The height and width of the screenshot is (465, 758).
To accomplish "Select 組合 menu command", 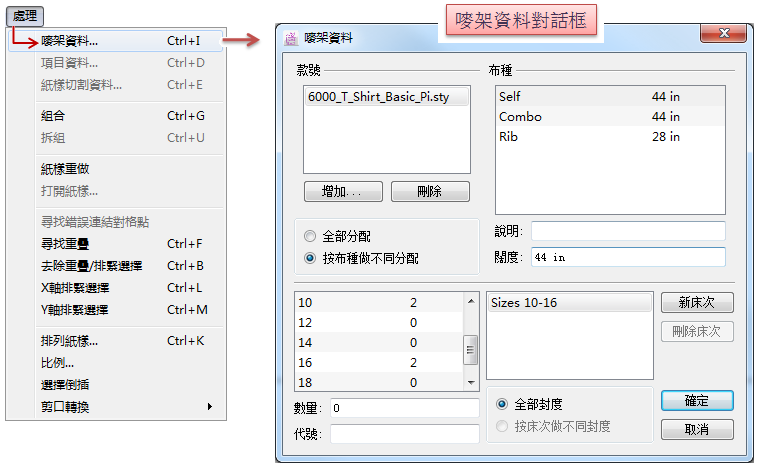I will [116, 116].
